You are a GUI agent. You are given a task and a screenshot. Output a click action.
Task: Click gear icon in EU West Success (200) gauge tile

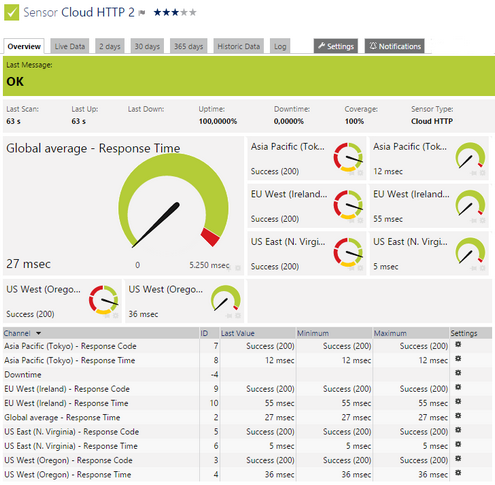360,221
